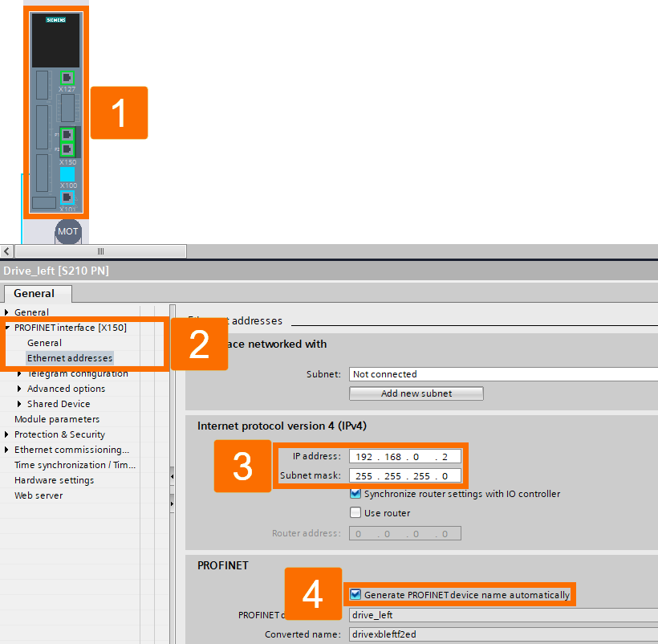Expand Shared Device node
Image resolution: width=658 pixels, height=644 pixels.
(19, 404)
